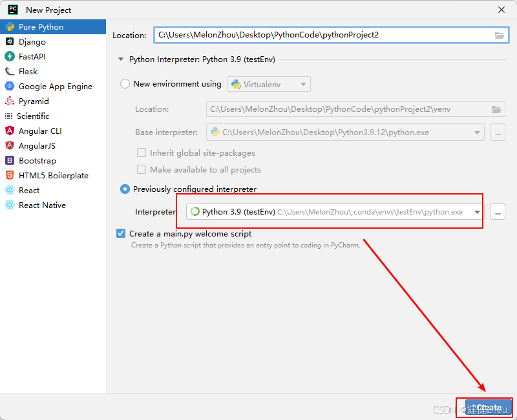This screenshot has width=517, height=420.
Task: Click the React Native label
Action: tap(42, 205)
